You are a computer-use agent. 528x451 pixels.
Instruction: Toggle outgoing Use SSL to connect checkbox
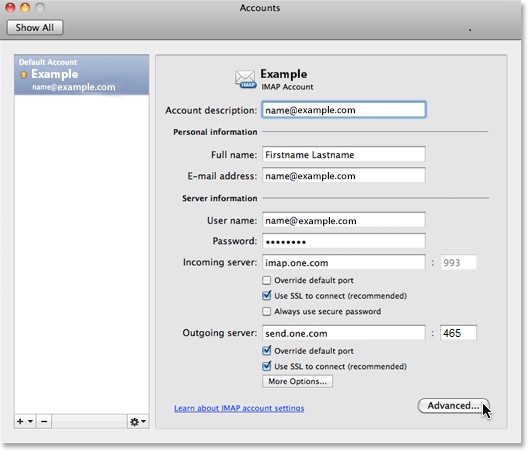click(x=266, y=366)
